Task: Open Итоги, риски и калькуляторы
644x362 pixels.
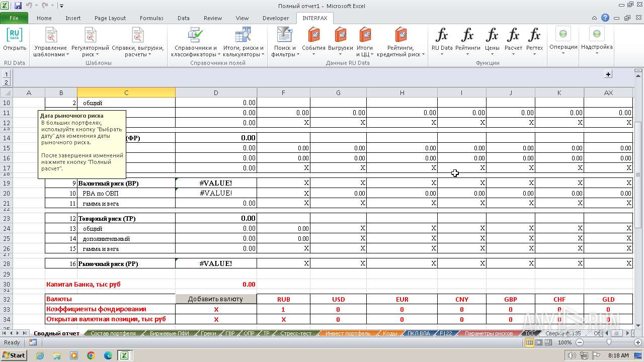Action: pyautogui.click(x=244, y=42)
